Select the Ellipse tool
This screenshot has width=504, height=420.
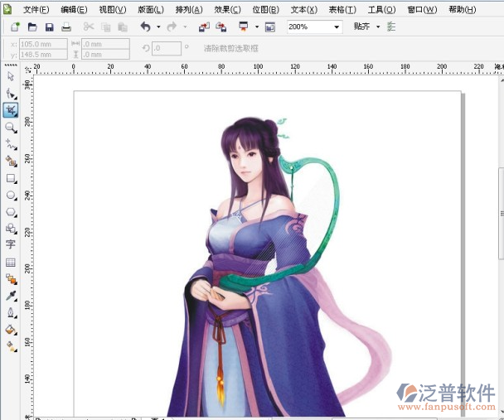click(11, 195)
